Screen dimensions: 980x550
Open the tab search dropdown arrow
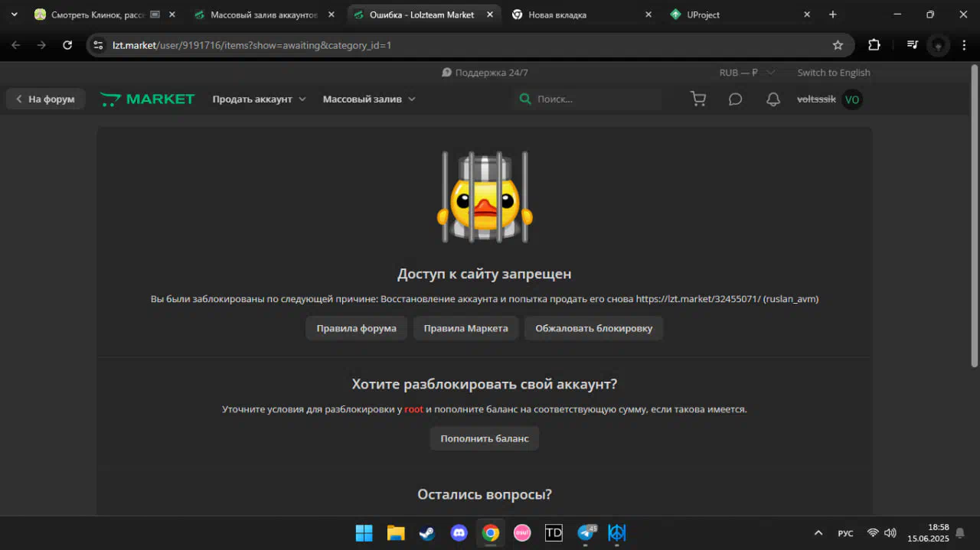[14, 15]
